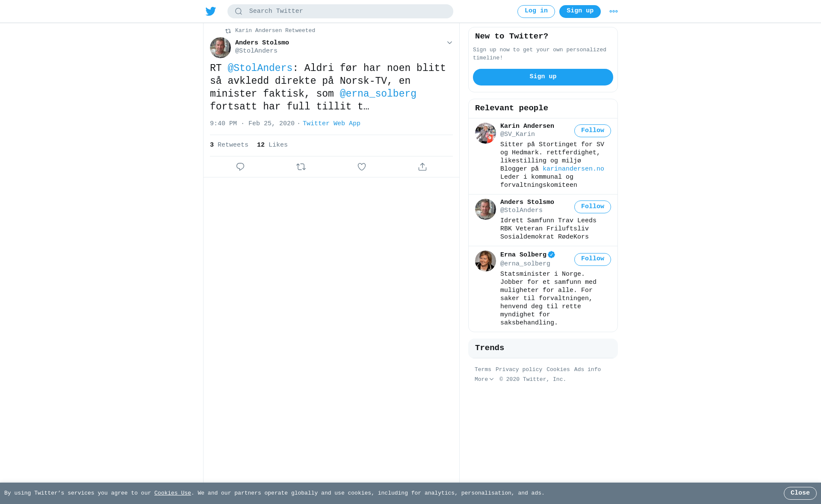Click the search magnifier icon
The image size is (821, 504).
coord(239,12)
